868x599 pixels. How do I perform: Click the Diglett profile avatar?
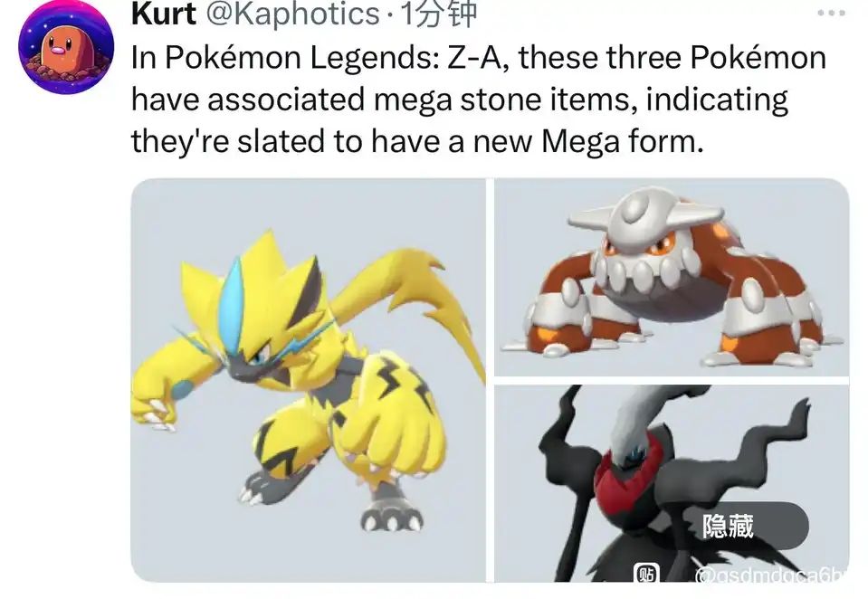tap(66, 46)
